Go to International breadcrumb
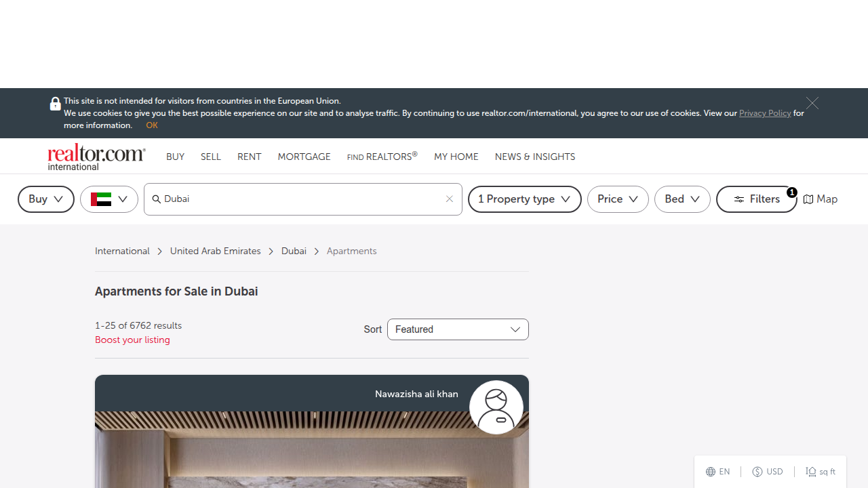The image size is (868, 488). [122, 251]
